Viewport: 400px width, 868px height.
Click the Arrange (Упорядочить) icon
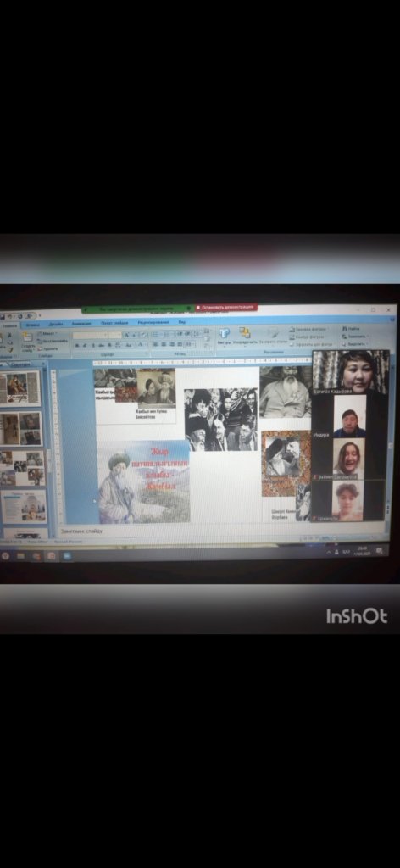coord(244,336)
